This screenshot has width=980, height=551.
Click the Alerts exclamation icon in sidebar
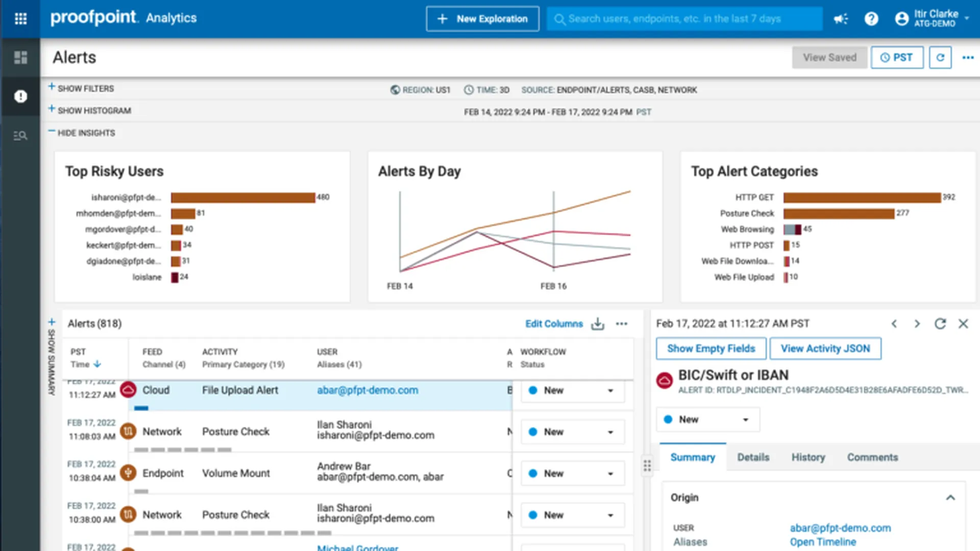pyautogui.click(x=20, y=96)
